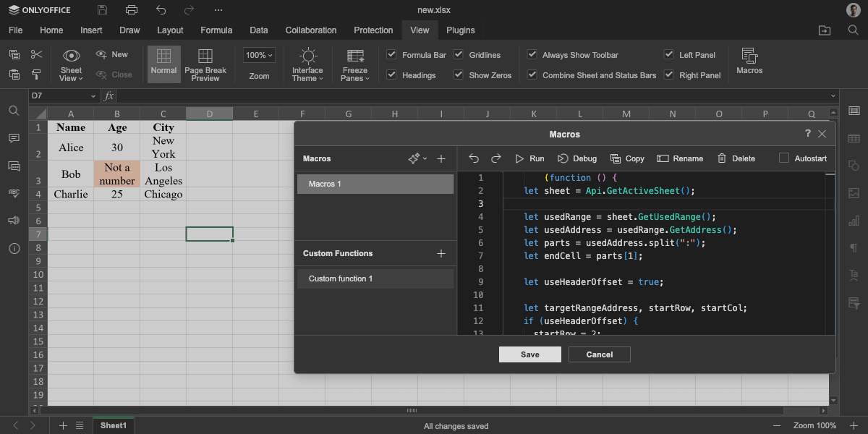The image size is (868, 434).
Task: Open the Freeze Panes dropdown
Action: click(x=354, y=64)
